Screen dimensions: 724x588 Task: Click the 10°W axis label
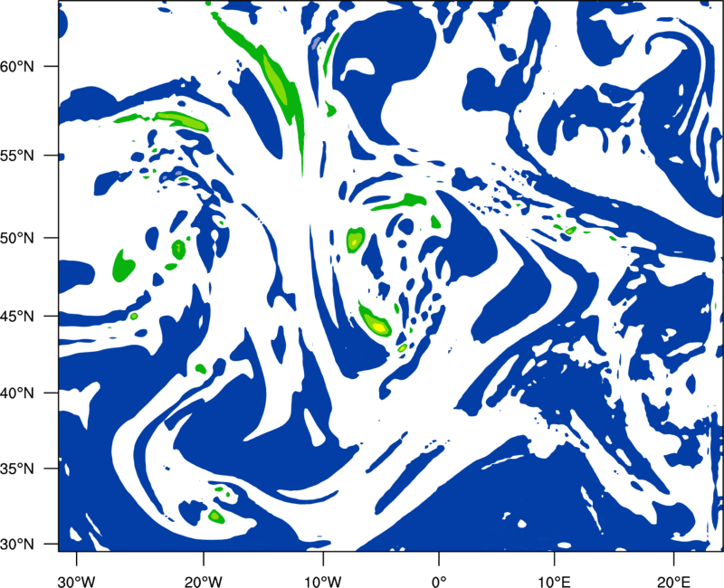323,582
